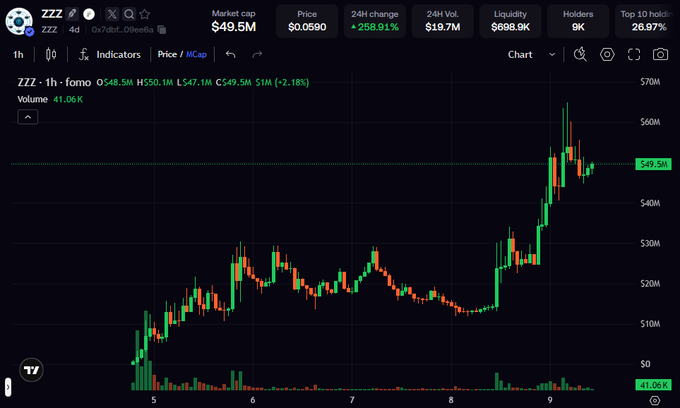Click the round white badge beside ZZZ
Viewport: 680px width, 408px height.
click(89, 14)
